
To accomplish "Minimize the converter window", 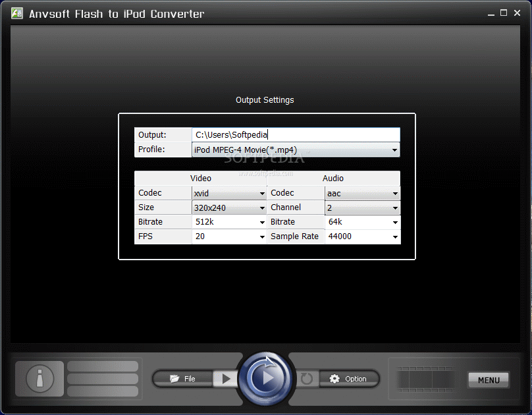I will (491, 14).
